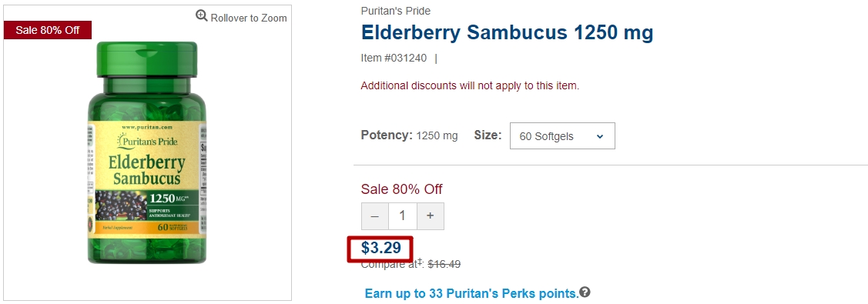Click the double dagger footnote mark after Compare at
The image size is (868, 304).
(x=420, y=262)
